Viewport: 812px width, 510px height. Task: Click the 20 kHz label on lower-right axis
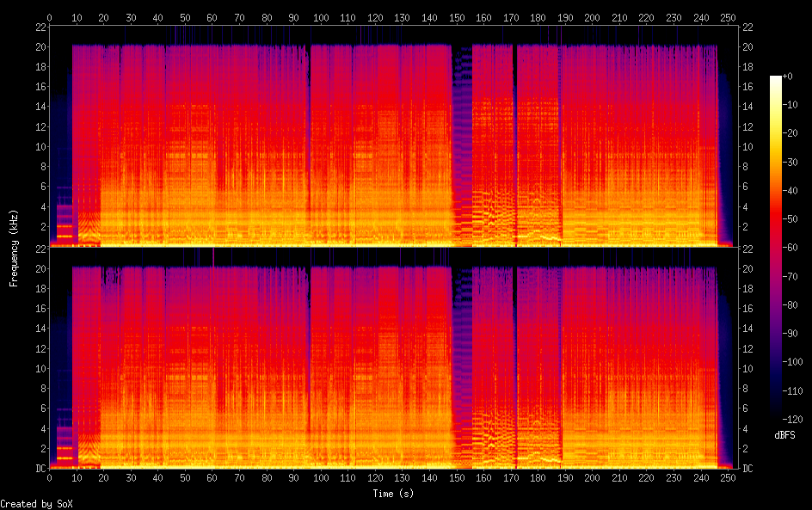pos(748,268)
